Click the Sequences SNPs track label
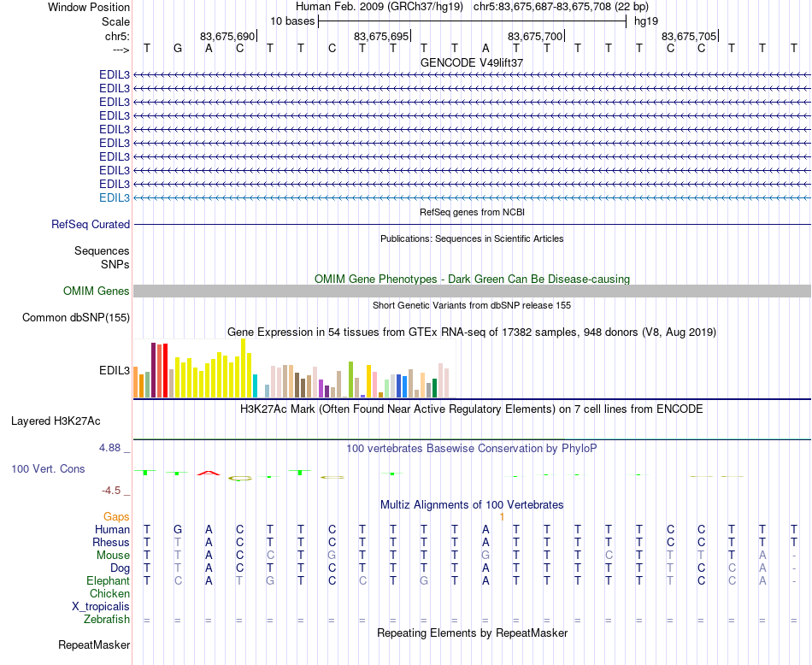Image resolution: width=812 pixels, height=665 pixels. (102, 257)
